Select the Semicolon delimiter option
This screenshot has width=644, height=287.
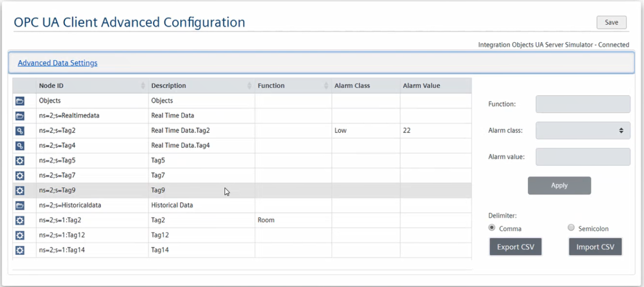coord(571,228)
